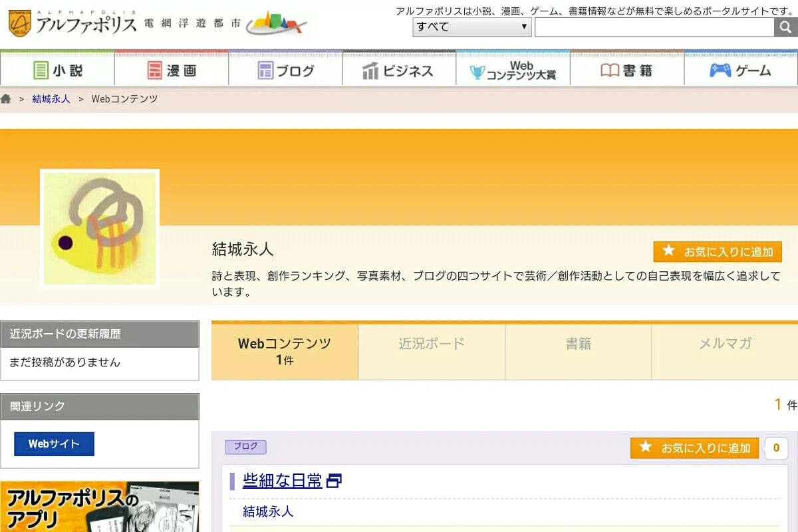Click the search magnifier button
Image resolution: width=798 pixels, height=532 pixels.
(x=785, y=27)
